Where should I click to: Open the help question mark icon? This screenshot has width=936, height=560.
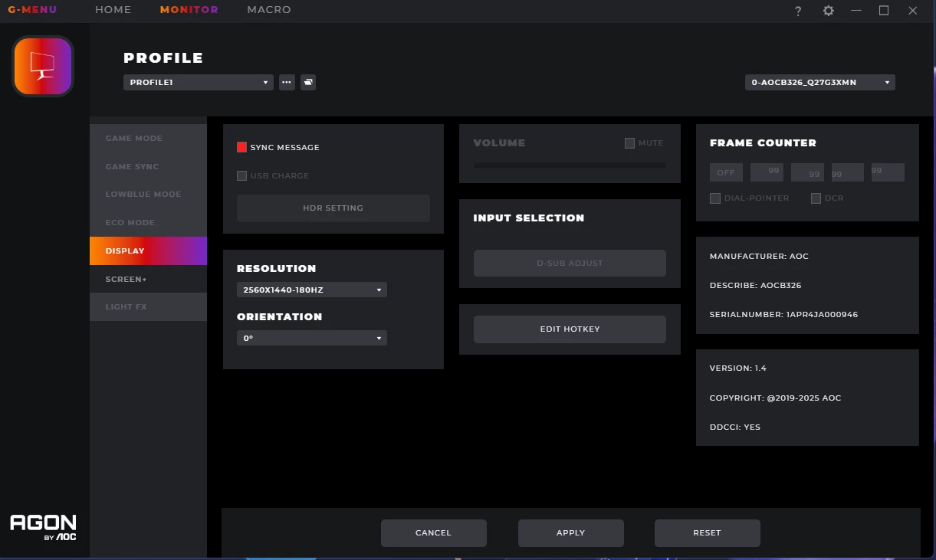coord(798,11)
